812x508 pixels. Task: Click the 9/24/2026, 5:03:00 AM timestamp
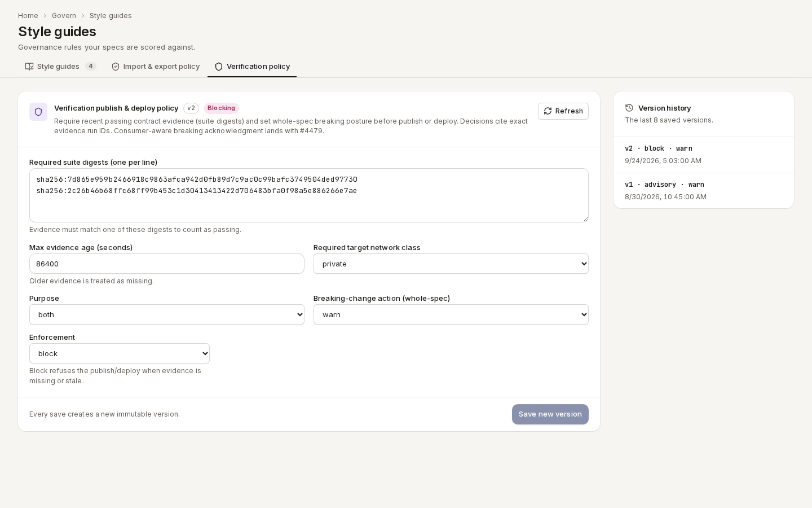pos(663,161)
